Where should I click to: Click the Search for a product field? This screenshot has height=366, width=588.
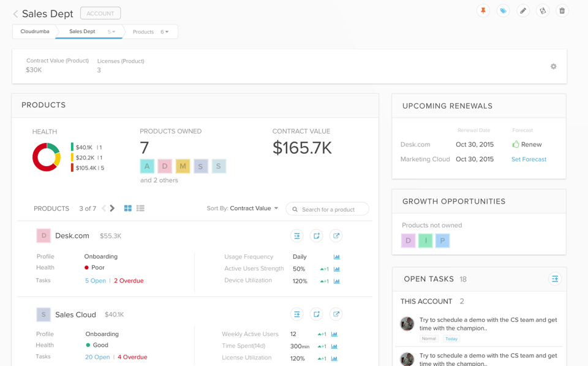(327, 209)
